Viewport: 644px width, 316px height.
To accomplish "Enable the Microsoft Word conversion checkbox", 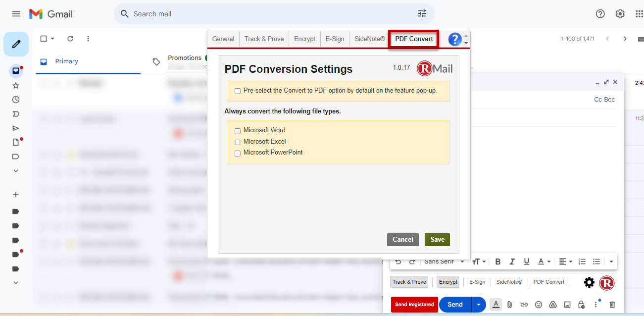I will [x=238, y=131].
